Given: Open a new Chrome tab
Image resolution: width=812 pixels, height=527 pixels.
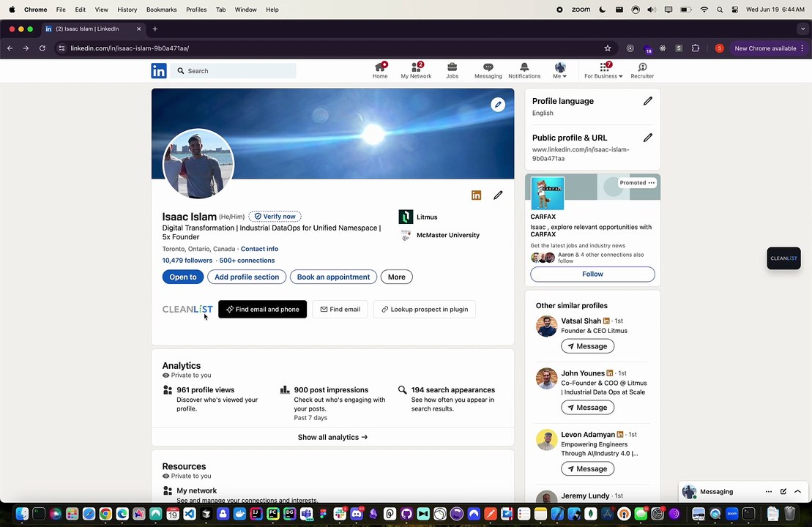Looking at the screenshot, I should pyautogui.click(x=154, y=29).
